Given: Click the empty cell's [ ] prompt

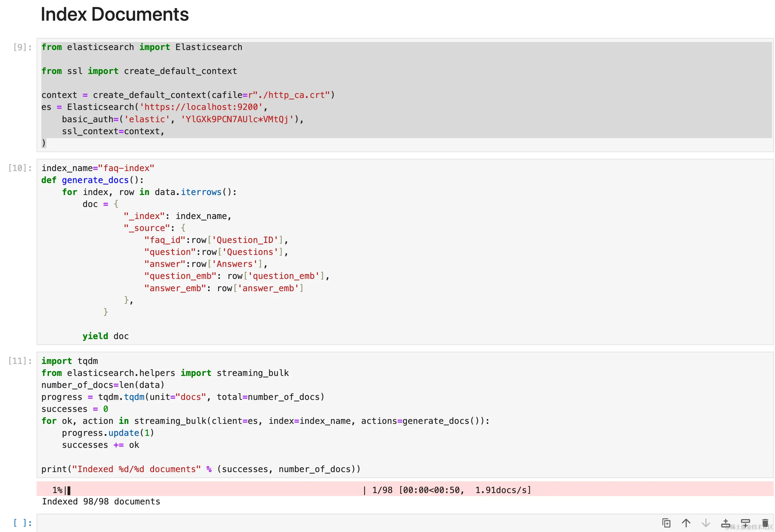Looking at the screenshot, I should point(22,523).
